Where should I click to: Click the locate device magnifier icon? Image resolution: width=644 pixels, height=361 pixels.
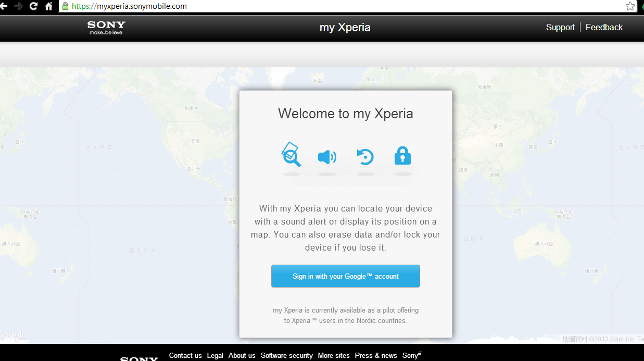292,155
